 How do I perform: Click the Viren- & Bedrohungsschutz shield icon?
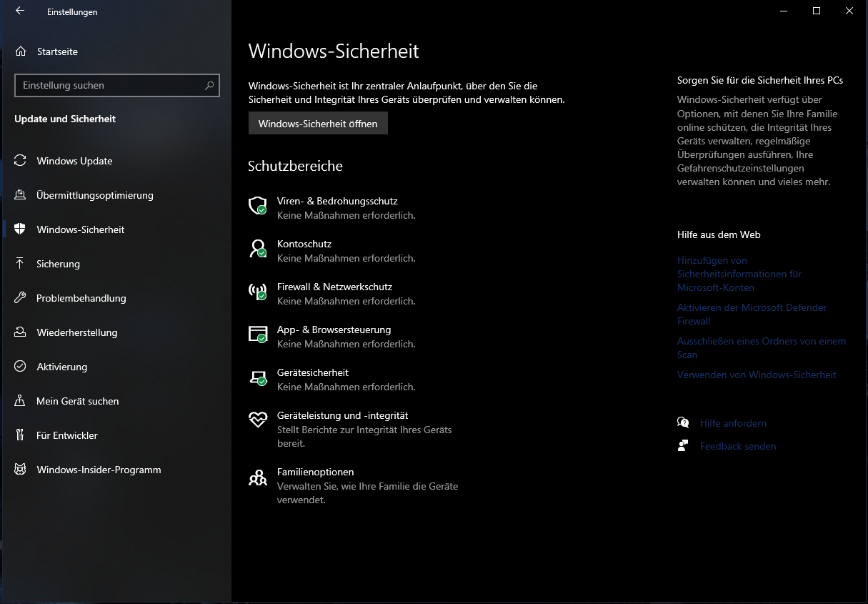[257, 206]
